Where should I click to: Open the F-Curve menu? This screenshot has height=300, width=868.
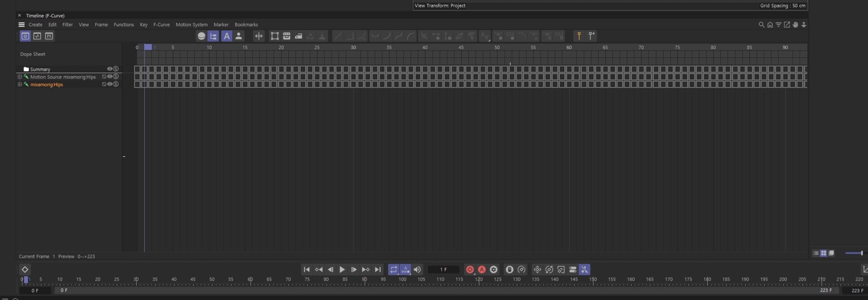pyautogui.click(x=162, y=25)
